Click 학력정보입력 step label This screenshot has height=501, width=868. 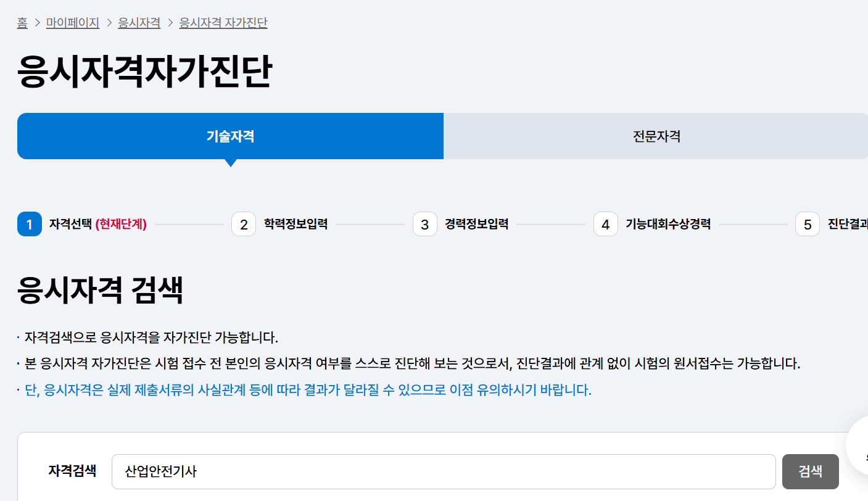click(x=296, y=224)
